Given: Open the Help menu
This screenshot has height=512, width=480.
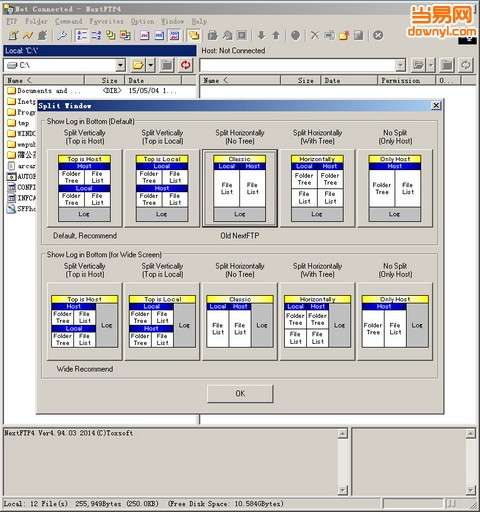Looking at the screenshot, I should 199,21.
